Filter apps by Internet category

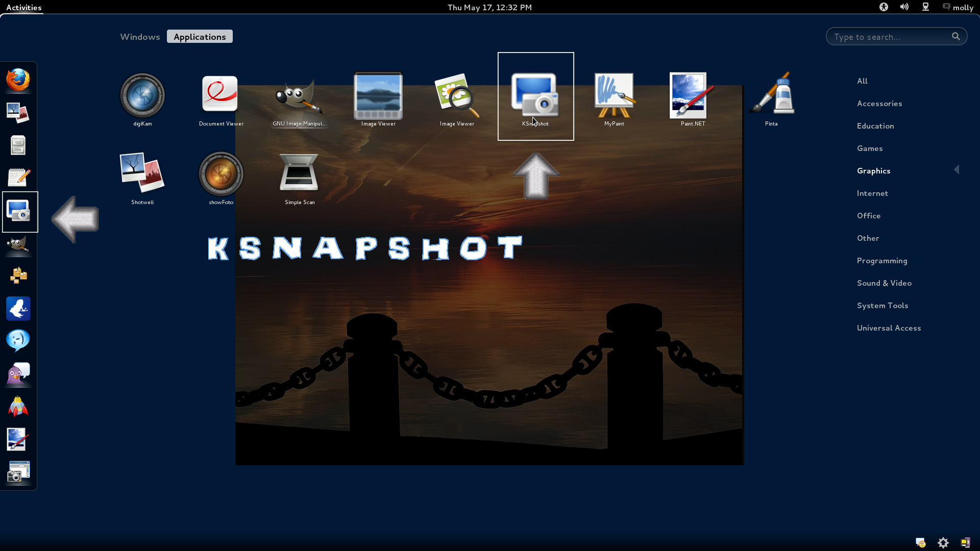pos(872,193)
